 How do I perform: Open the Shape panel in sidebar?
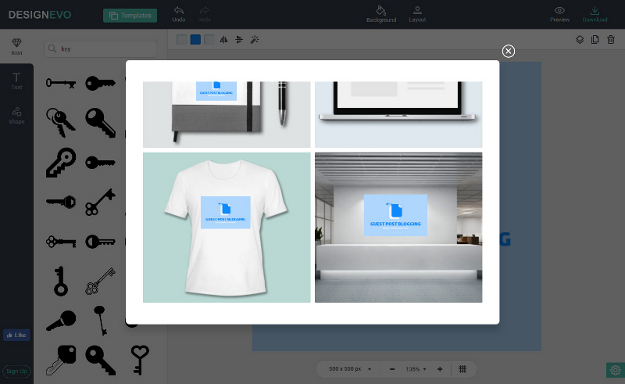(16, 115)
